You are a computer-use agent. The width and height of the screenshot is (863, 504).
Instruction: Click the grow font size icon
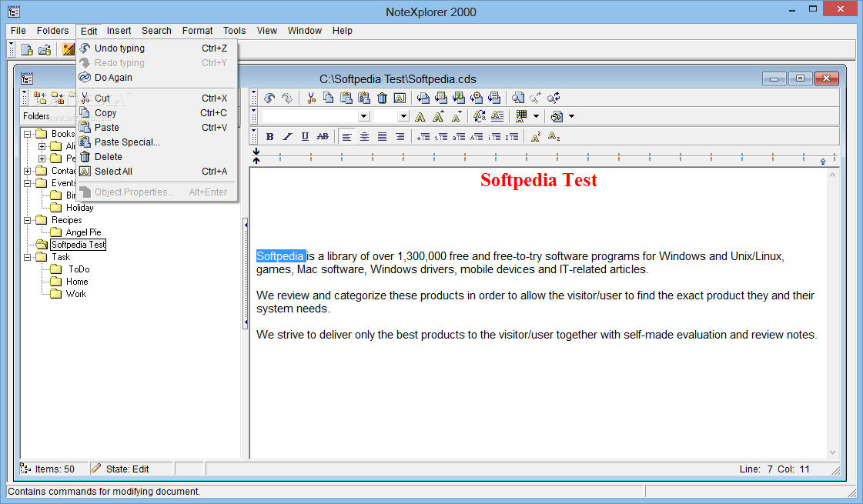click(438, 117)
